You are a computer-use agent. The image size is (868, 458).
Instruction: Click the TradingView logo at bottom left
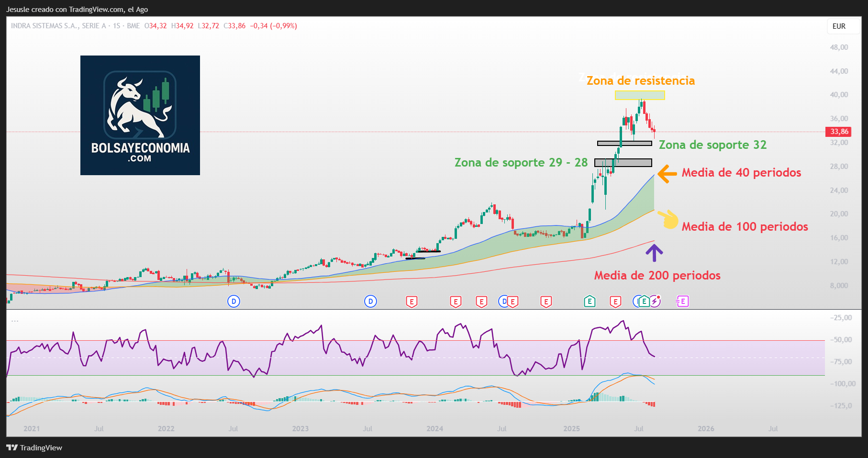coord(34,447)
